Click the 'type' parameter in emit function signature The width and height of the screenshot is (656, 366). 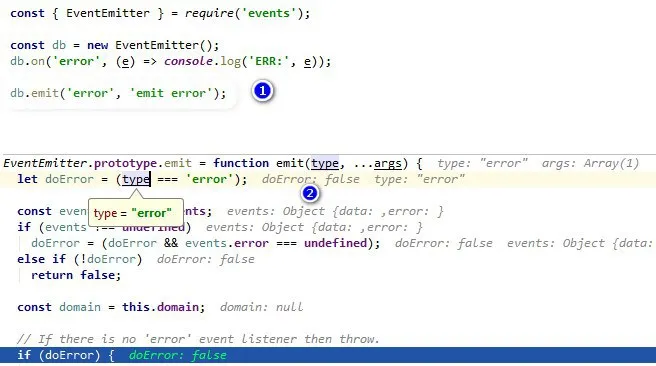click(x=325, y=163)
